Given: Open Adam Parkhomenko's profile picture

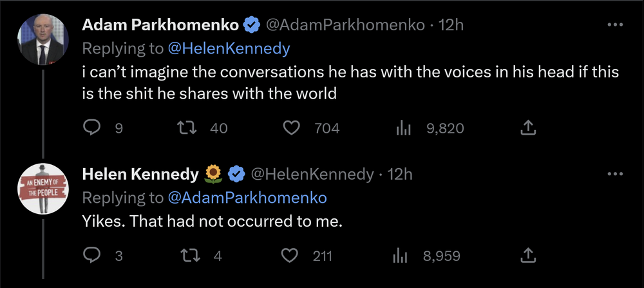Looking at the screenshot, I should (x=43, y=39).
